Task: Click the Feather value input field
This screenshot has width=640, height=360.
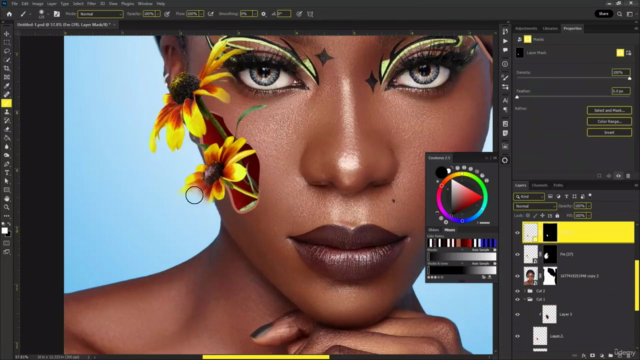Action: pyautogui.click(x=621, y=91)
